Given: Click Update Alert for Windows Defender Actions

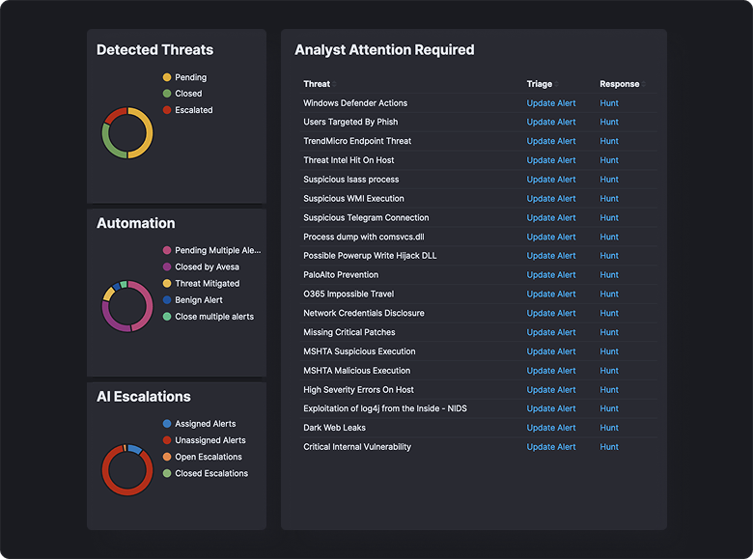Looking at the screenshot, I should 550,103.
